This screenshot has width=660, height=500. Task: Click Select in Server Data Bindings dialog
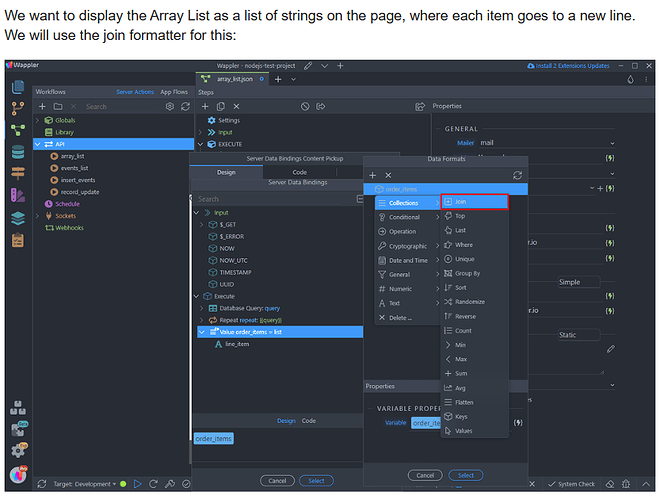317,481
